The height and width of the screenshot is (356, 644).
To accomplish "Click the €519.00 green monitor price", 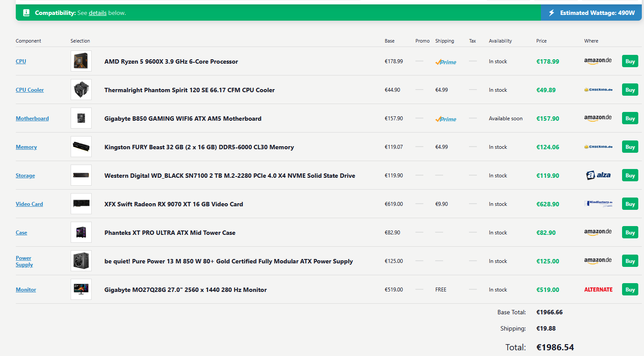I will (547, 290).
